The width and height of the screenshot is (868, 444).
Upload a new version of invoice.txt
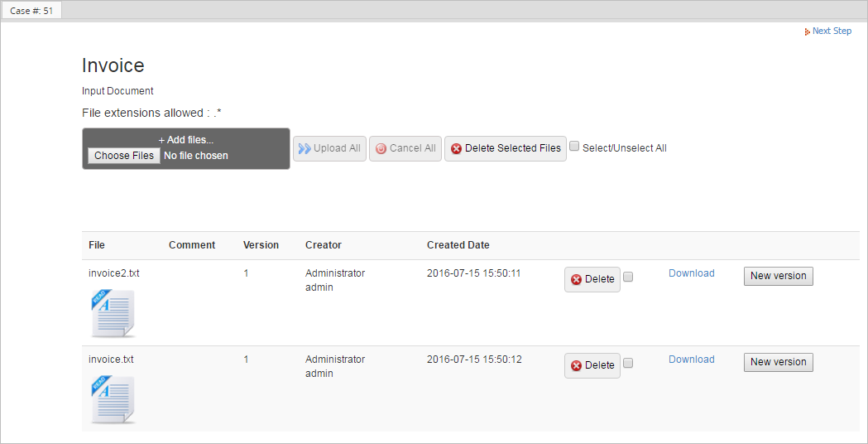(x=778, y=362)
